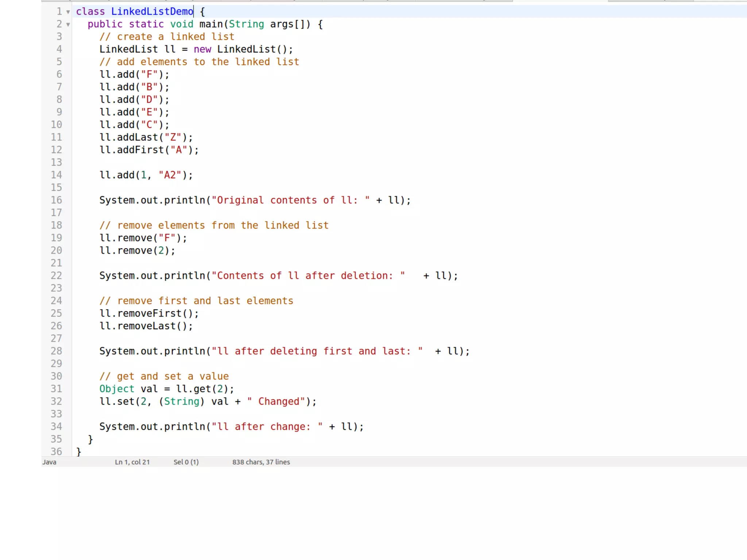Click the 838 chars, 37 lines status text
Image resolution: width=747 pixels, height=560 pixels.
click(x=261, y=462)
